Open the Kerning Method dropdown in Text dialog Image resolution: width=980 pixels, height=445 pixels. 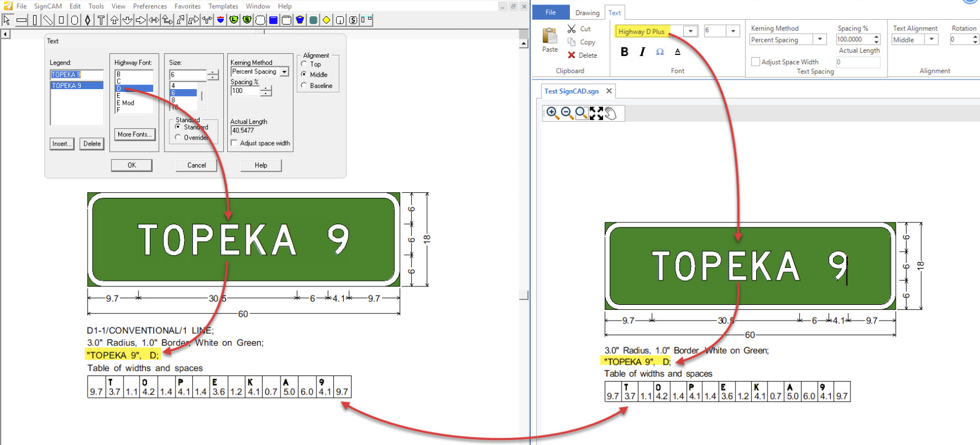pos(284,72)
